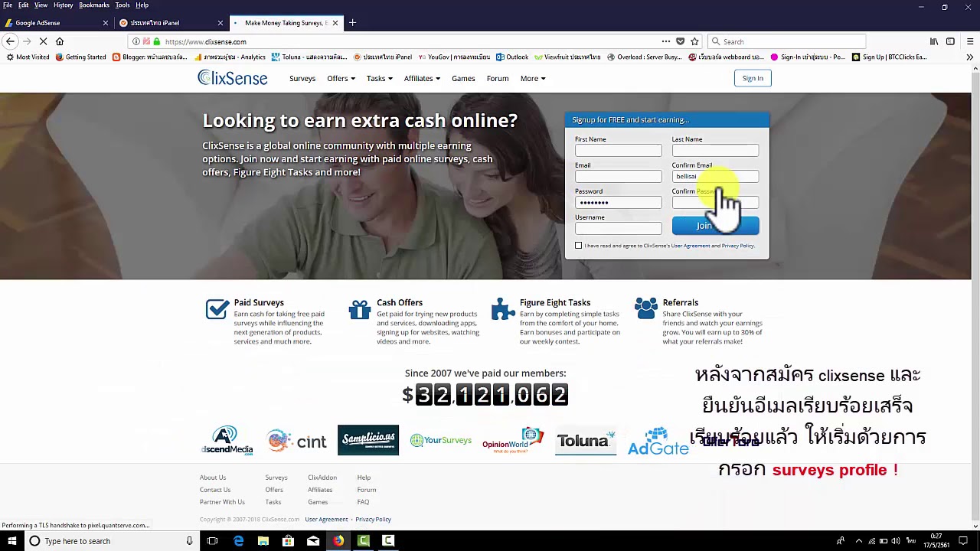Expand the Tasks dropdown menu

[379, 78]
